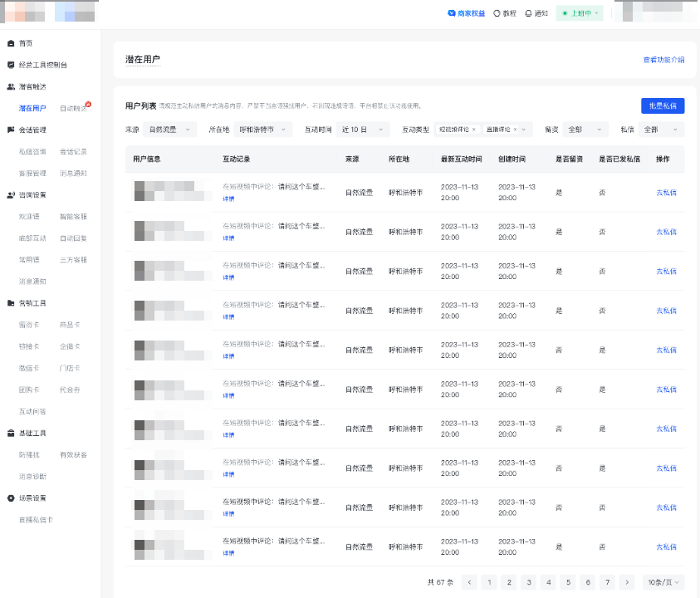Go to page 3 in pagination

529,582
